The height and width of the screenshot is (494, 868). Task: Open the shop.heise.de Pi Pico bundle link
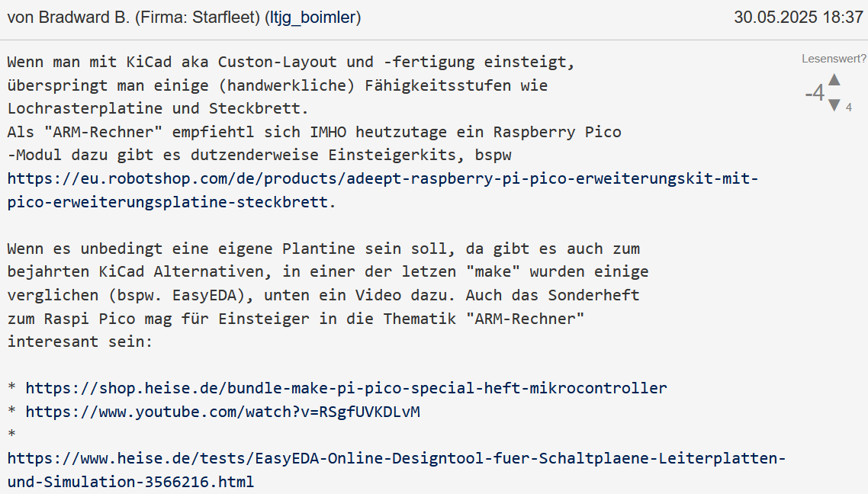346,388
